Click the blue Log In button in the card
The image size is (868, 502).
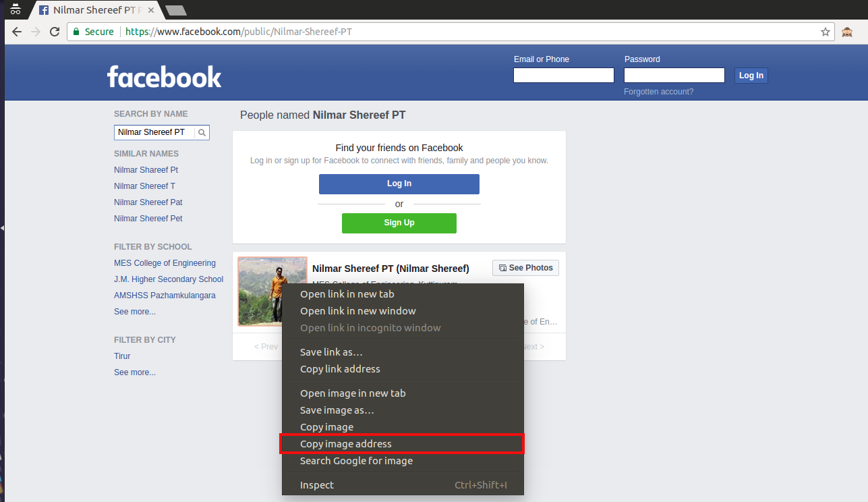399,184
